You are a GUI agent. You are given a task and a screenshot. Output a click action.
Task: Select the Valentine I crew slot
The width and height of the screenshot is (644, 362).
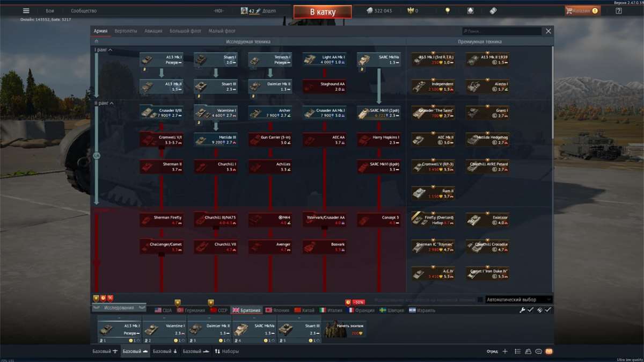point(164,330)
